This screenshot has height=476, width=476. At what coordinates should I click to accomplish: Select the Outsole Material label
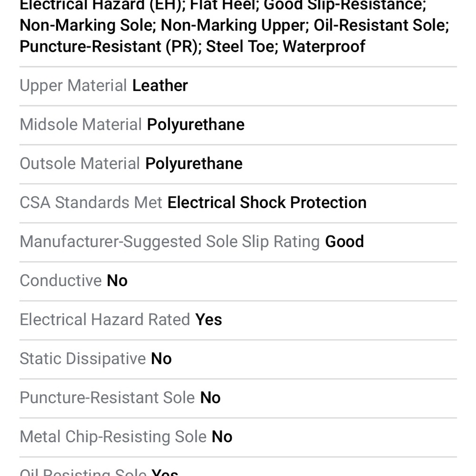pos(80,164)
